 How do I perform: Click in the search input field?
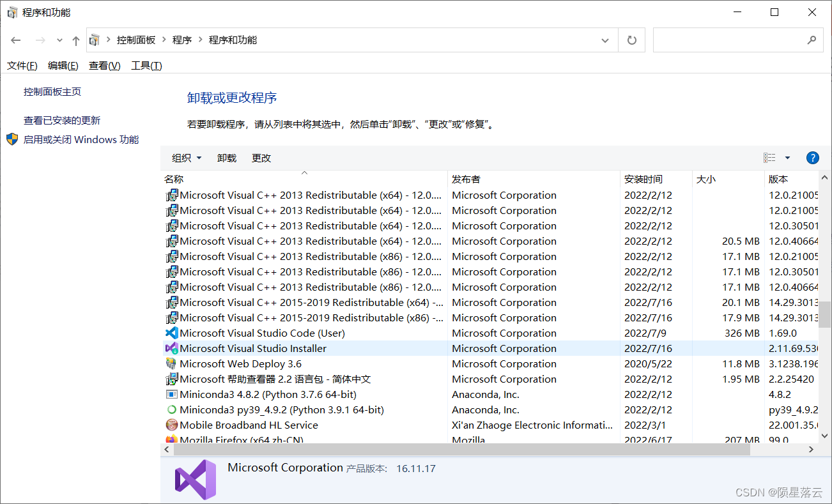[x=728, y=40]
